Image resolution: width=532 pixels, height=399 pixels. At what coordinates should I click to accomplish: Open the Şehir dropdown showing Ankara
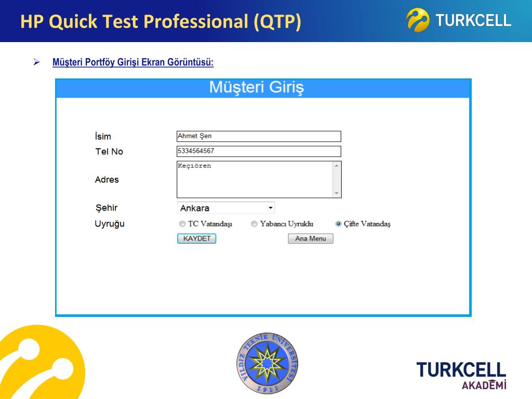(x=226, y=208)
